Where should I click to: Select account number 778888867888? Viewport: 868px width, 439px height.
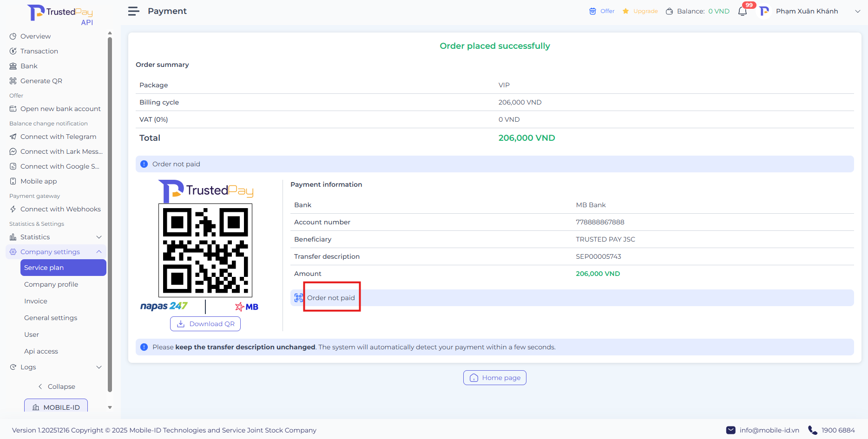[600, 222]
